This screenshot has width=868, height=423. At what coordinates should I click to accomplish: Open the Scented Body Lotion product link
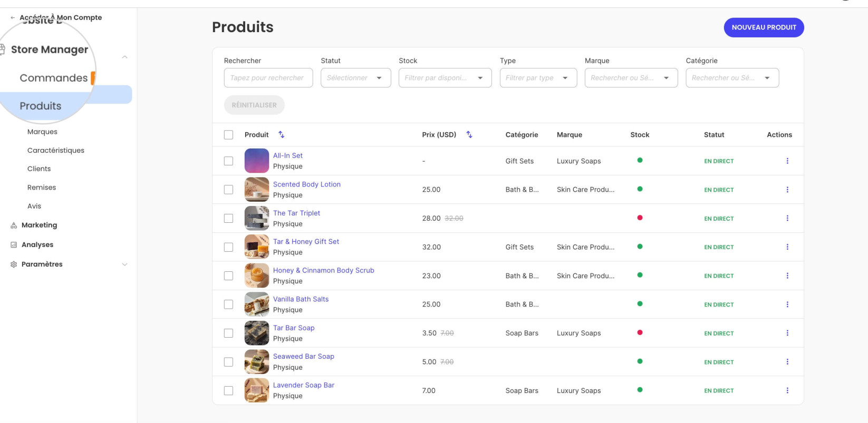pos(307,184)
